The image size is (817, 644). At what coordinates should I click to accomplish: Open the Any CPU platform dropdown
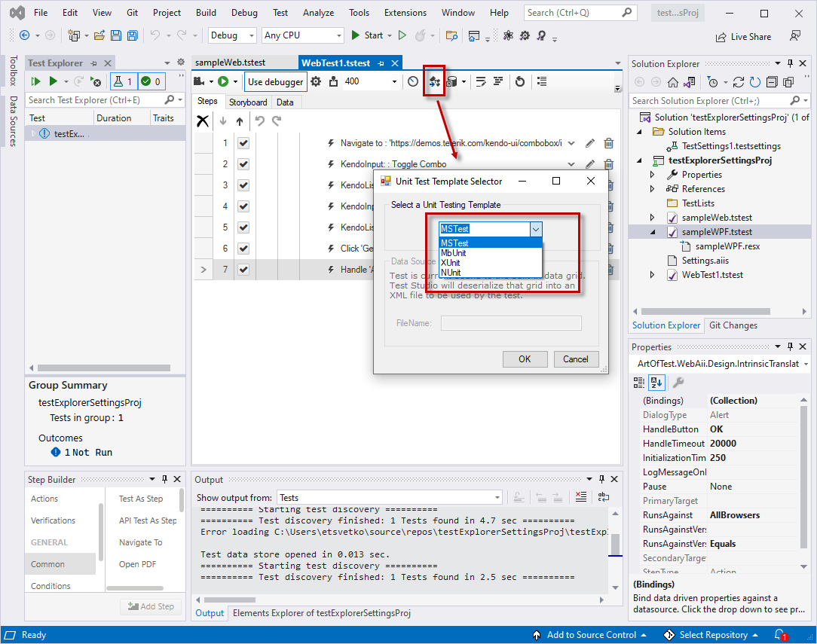coord(303,35)
